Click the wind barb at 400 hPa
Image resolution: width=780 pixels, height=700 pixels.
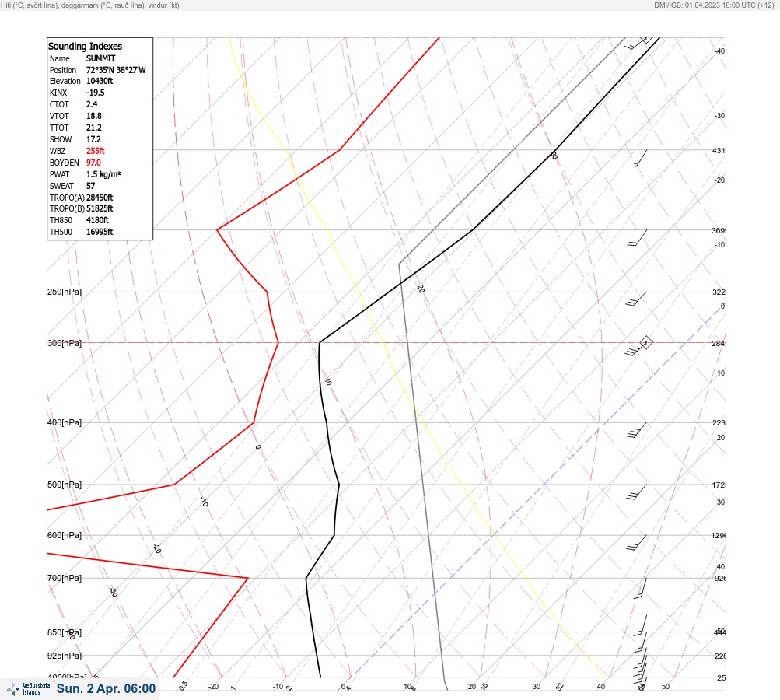pos(637,430)
